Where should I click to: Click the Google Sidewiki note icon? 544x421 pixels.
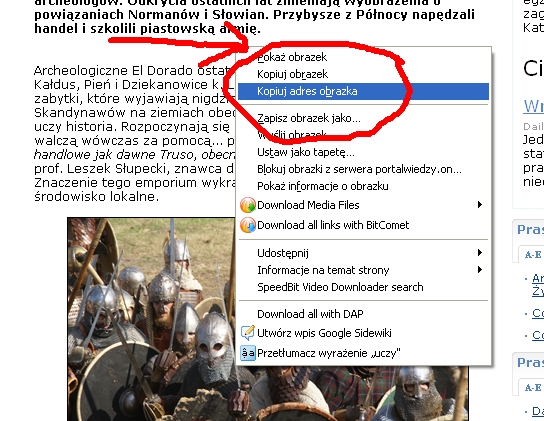pos(248,333)
